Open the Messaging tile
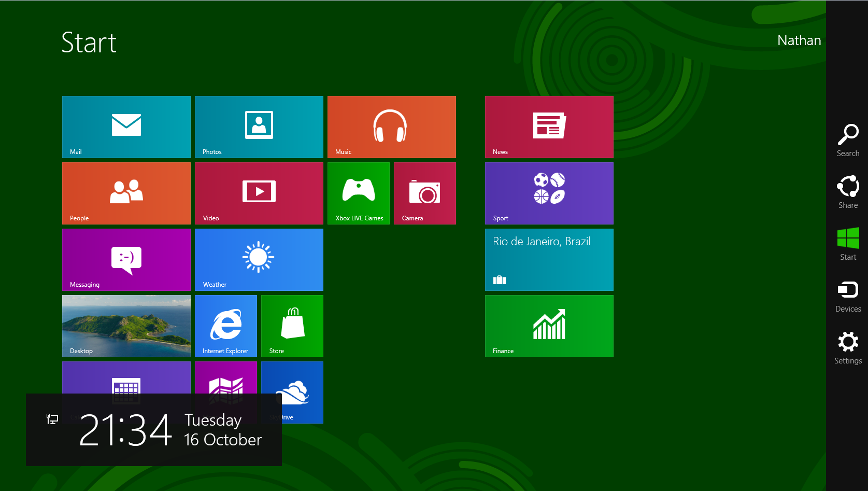The height and width of the screenshot is (491, 868). [126, 260]
